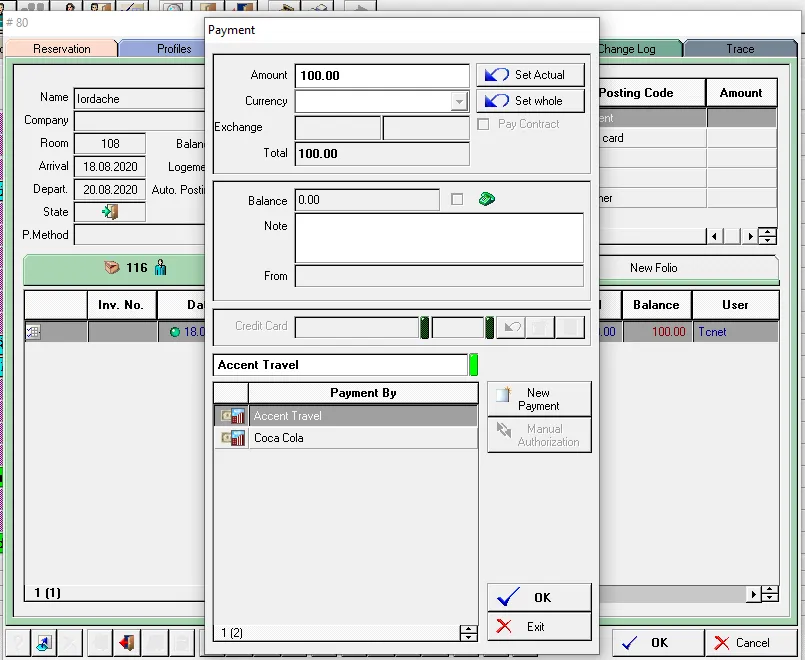Click the Payment By column header

point(363,393)
